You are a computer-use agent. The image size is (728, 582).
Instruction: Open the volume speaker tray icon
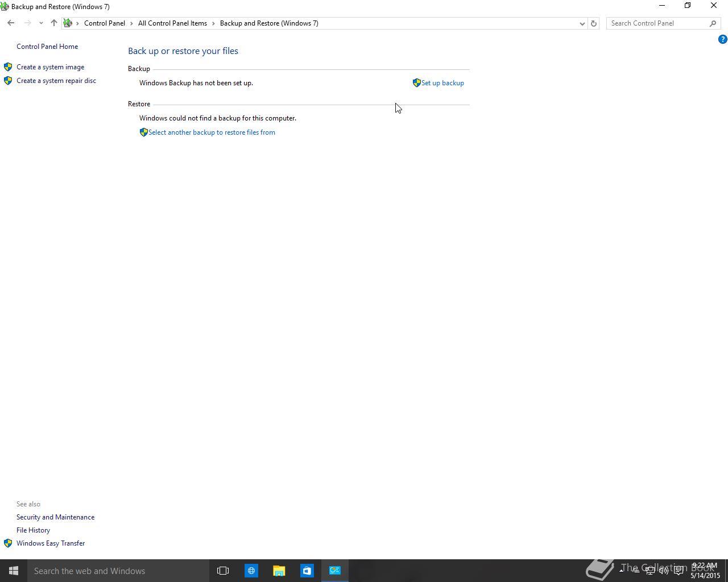[664, 571]
